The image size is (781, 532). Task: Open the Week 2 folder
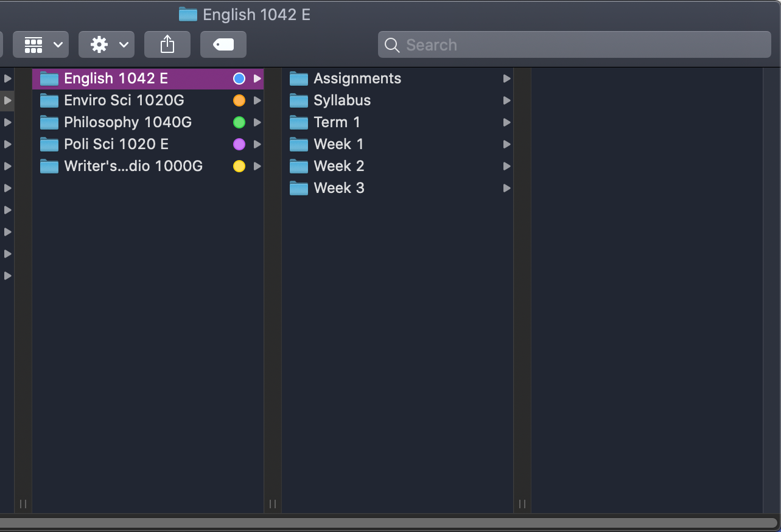398,166
